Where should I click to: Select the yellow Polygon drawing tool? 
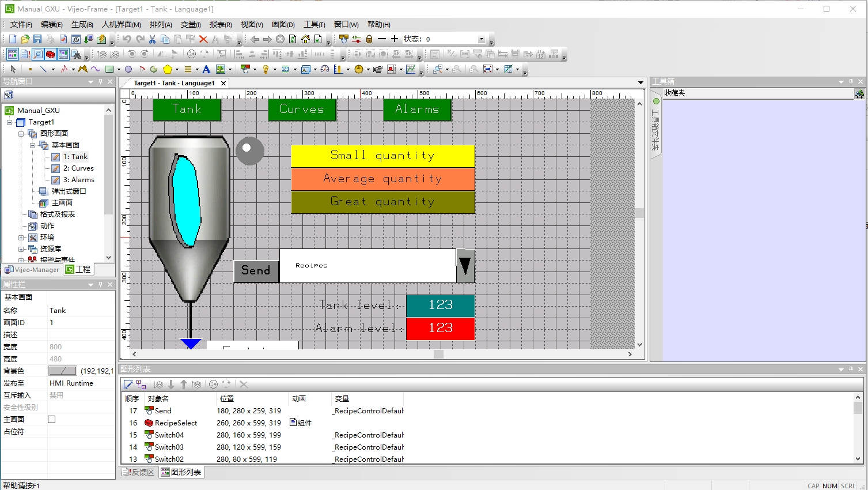point(168,69)
